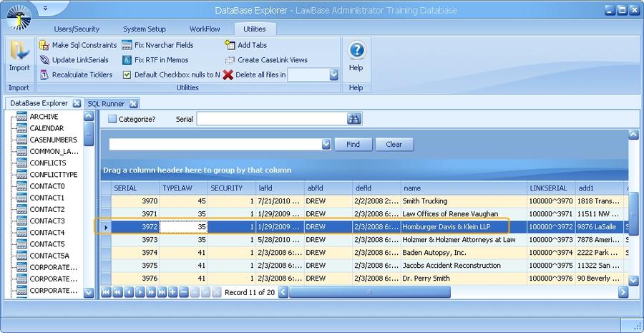This screenshot has height=333, width=644.
Task: Open WorkFlow ribbon tab
Action: pos(205,29)
